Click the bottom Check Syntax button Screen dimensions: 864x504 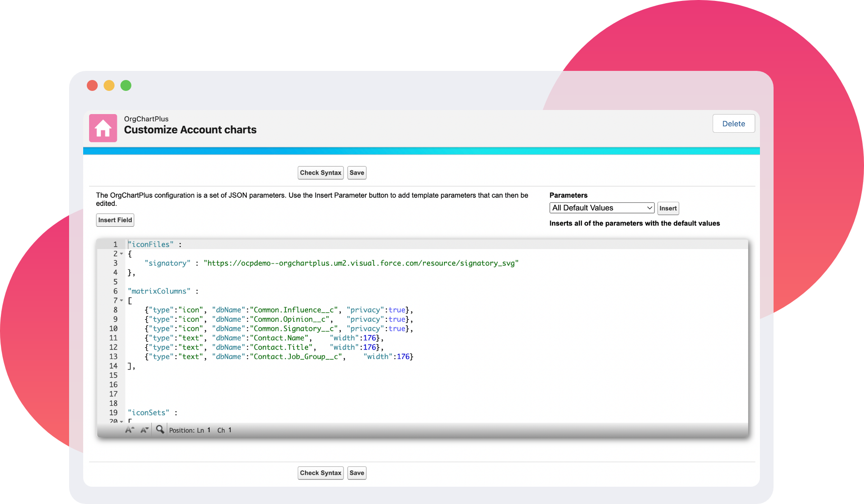(x=320, y=473)
